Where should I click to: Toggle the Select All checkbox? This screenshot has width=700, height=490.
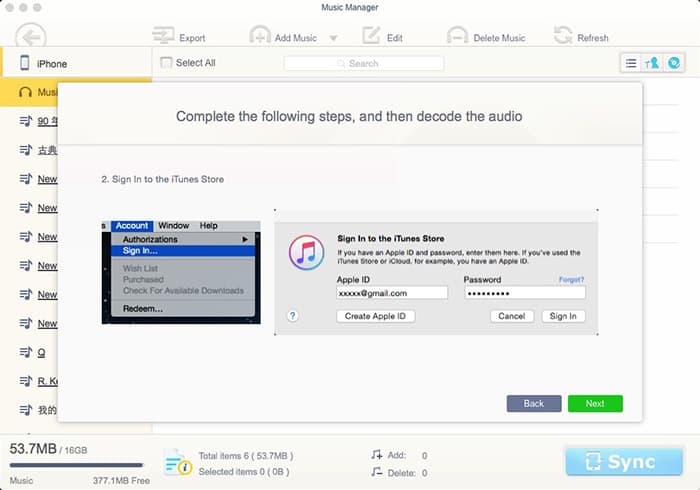[166, 62]
